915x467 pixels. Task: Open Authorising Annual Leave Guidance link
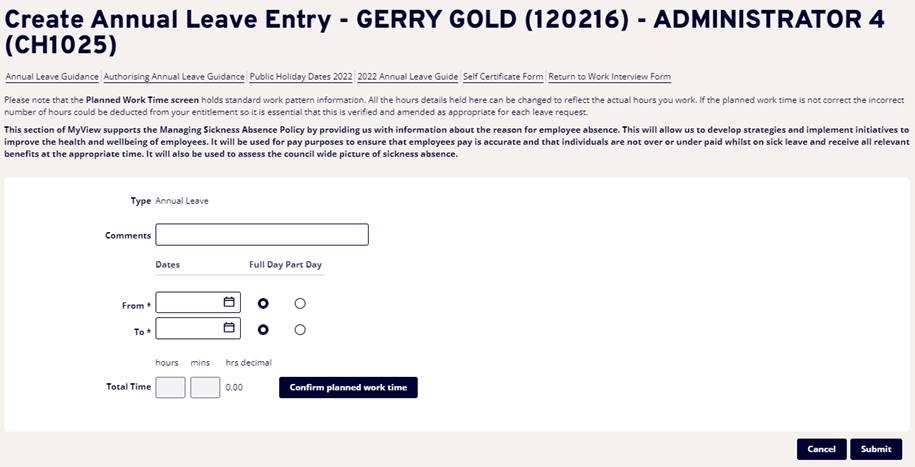click(175, 77)
